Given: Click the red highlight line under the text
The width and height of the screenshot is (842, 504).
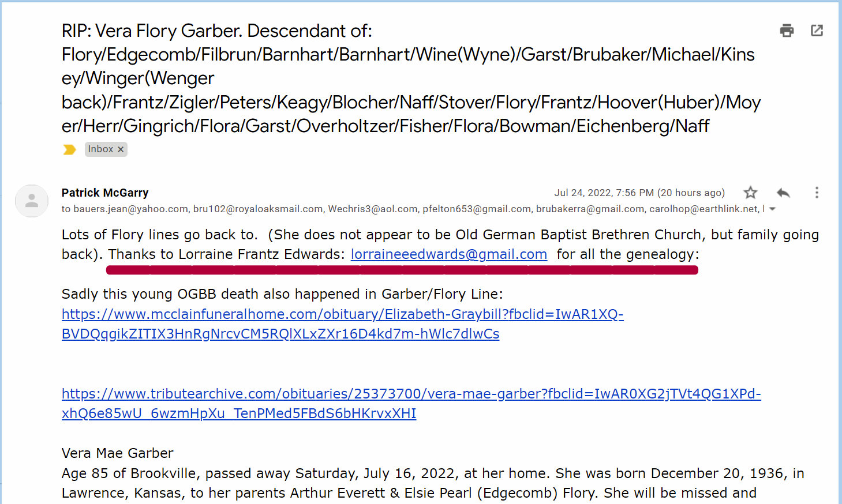Looking at the screenshot, I should point(402,270).
